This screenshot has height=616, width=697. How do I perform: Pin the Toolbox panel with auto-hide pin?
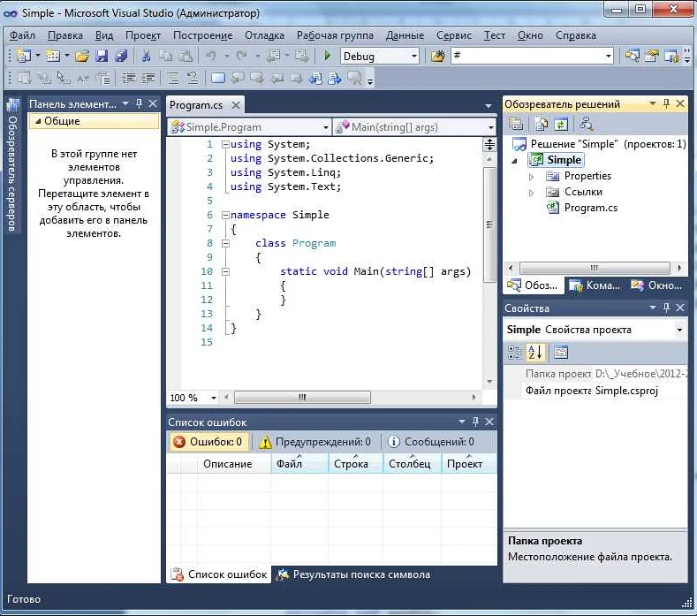tap(139, 103)
